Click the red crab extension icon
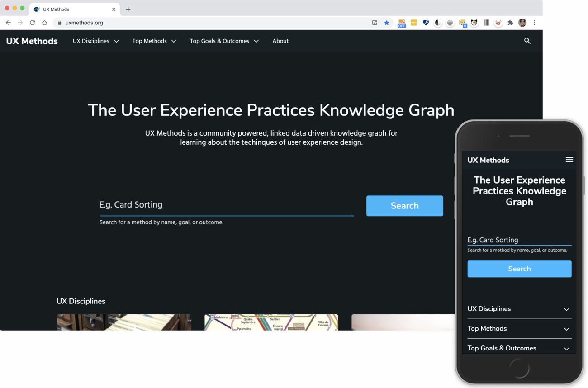 (x=498, y=23)
